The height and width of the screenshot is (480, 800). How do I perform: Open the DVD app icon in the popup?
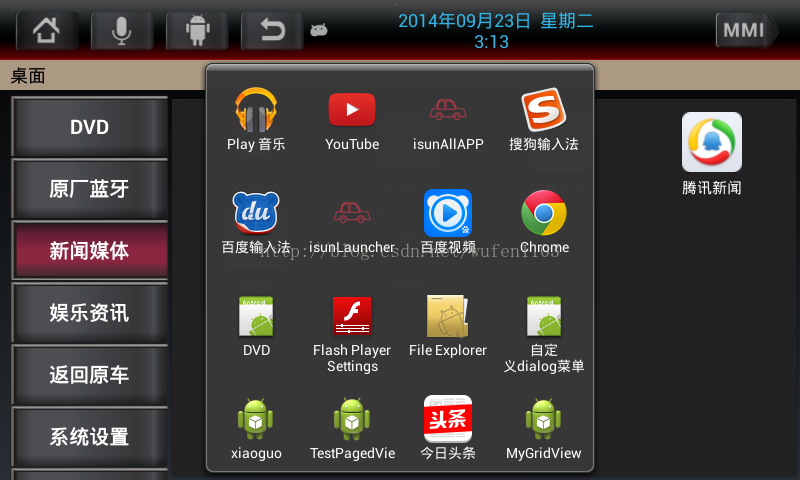pos(256,326)
